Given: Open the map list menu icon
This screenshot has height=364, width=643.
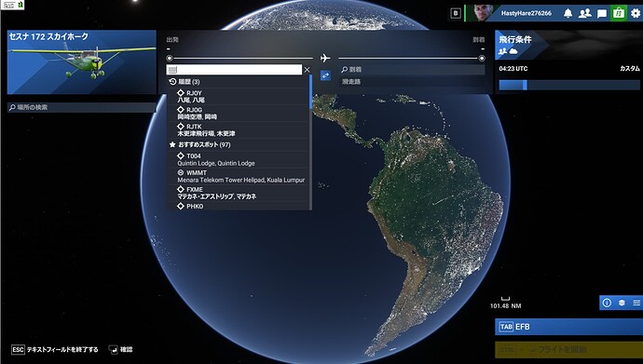Looking at the screenshot, I should (636, 303).
